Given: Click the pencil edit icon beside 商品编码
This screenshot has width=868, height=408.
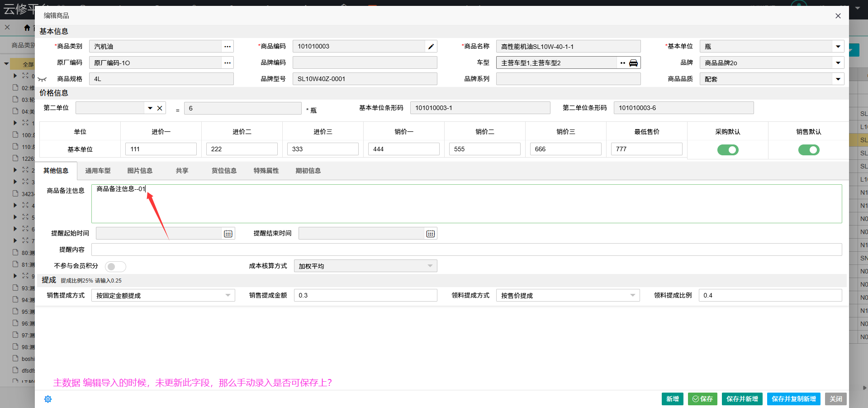Looking at the screenshot, I should coord(431,47).
